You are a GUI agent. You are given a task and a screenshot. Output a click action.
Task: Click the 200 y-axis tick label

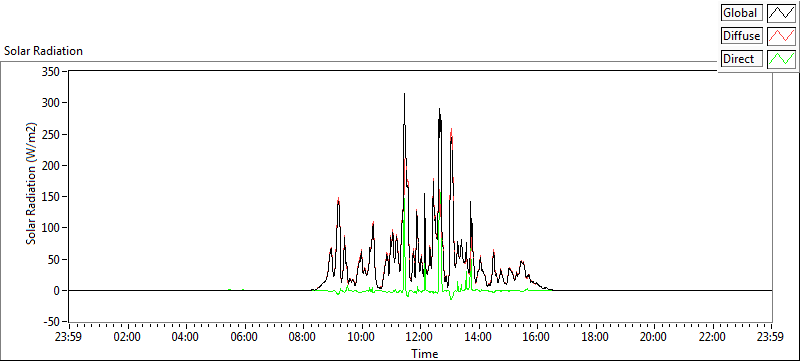click(x=51, y=165)
